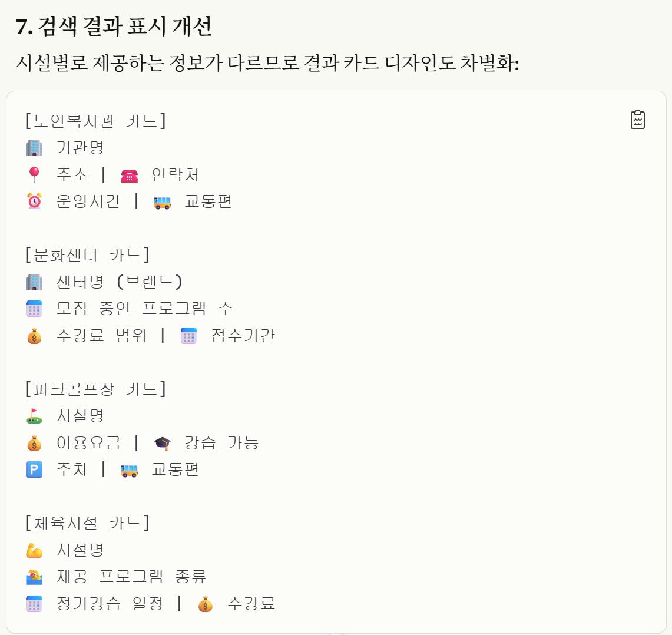The image size is (672, 635).
Task: Click the copy code block clipboard icon
Action: point(638,120)
